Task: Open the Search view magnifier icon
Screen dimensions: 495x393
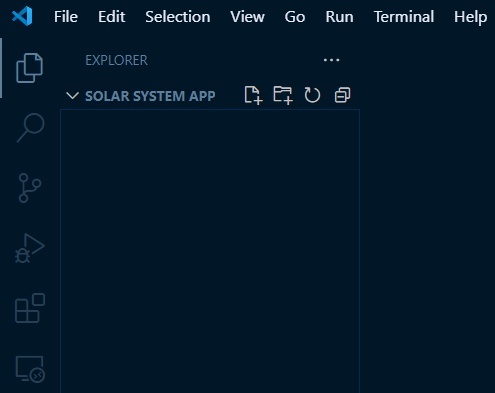Action: pyautogui.click(x=30, y=128)
